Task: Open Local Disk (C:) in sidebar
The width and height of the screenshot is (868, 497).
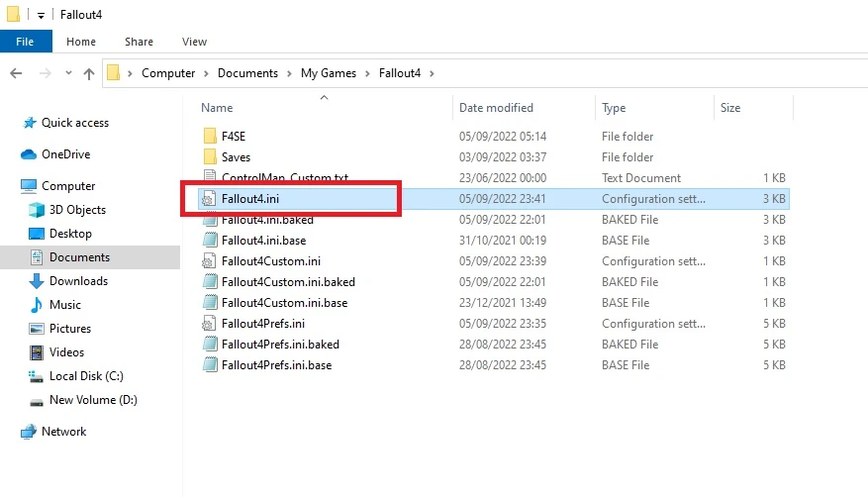Action: point(86,376)
